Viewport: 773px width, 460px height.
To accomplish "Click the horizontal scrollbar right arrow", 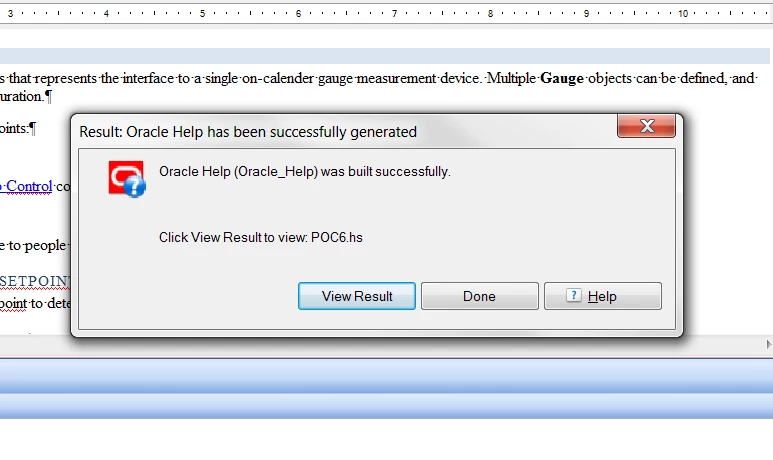I will pyautogui.click(x=769, y=344).
